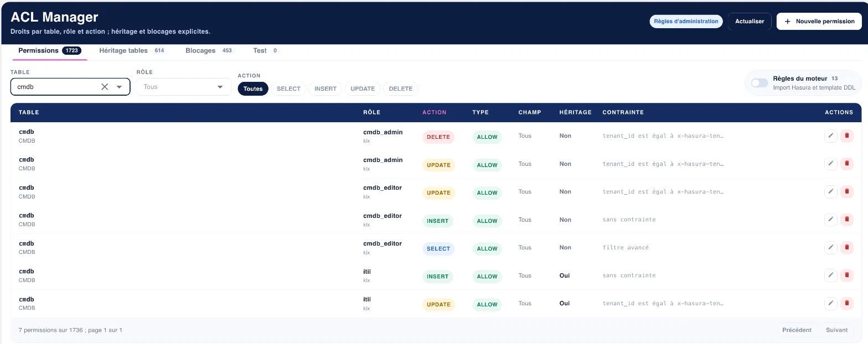The width and height of the screenshot is (868, 344).
Task: Click the CONTRAINTE column header
Action: click(x=623, y=112)
